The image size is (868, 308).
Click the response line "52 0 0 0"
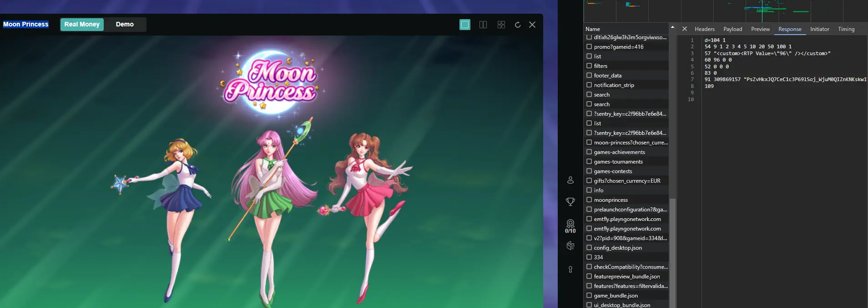pos(717,67)
